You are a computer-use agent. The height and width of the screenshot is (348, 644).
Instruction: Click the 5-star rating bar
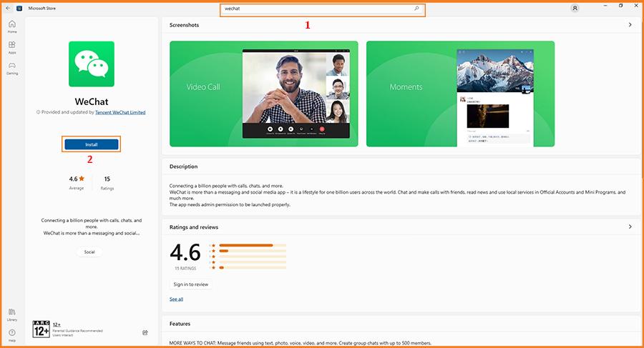click(x=252, y=245)
